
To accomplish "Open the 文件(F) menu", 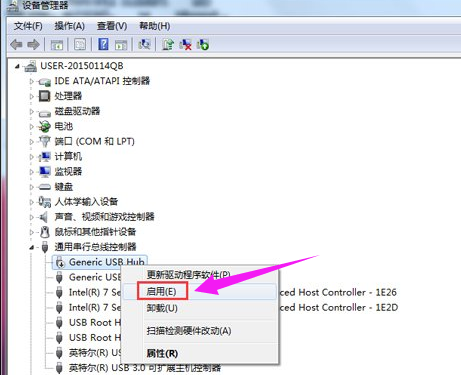I will [28, 26].
